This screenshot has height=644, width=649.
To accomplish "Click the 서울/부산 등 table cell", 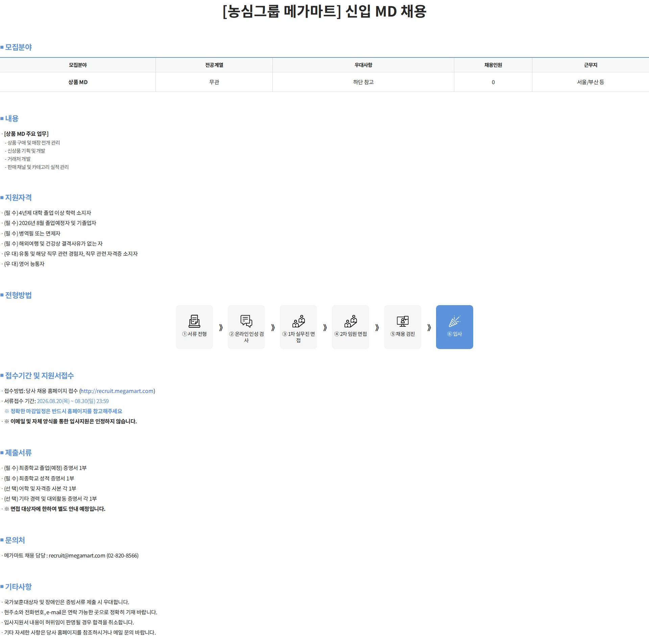I will pyautogui.click(x=591, y=82).
